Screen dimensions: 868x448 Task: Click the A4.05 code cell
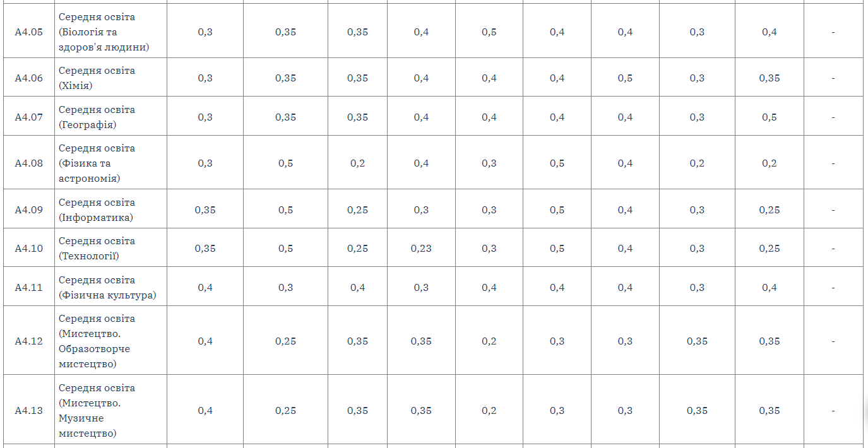[x=29, y=32]
